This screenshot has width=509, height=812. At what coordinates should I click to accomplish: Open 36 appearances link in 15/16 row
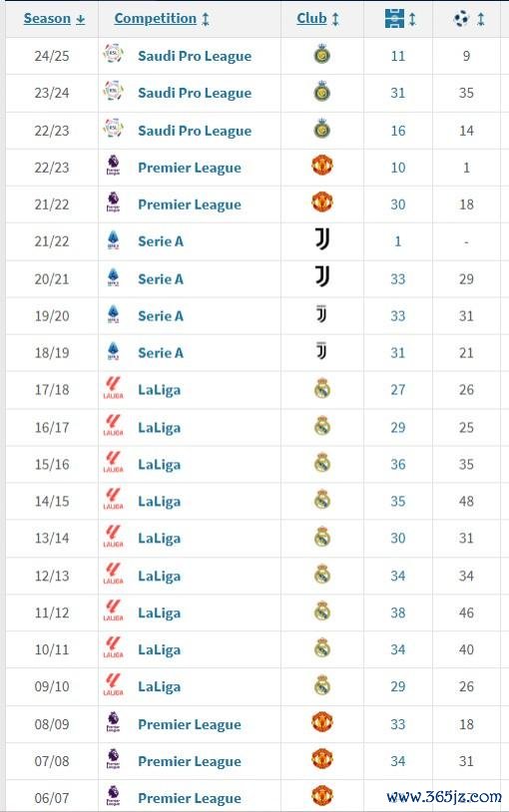pyautogui.click(x=398, y=464)
